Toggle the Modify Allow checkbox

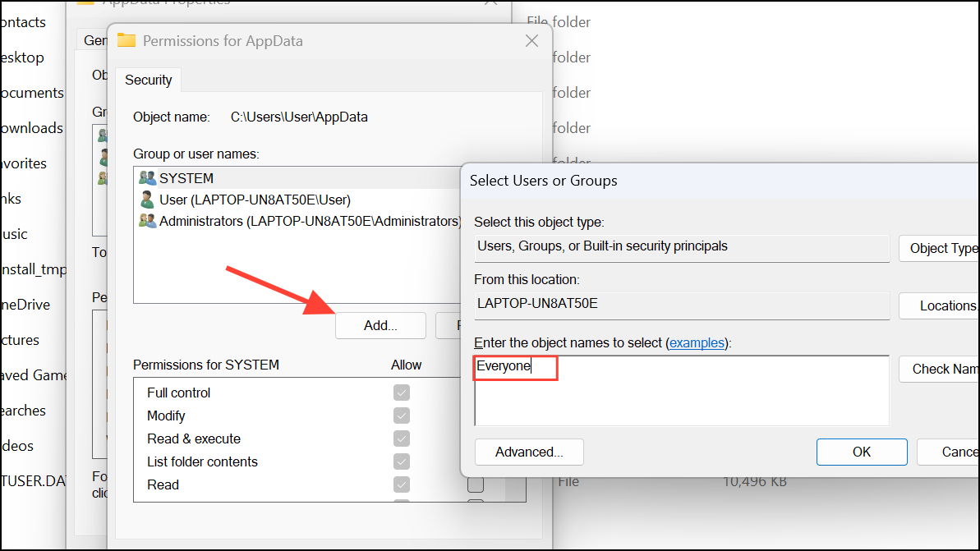[x=401, y=416]
